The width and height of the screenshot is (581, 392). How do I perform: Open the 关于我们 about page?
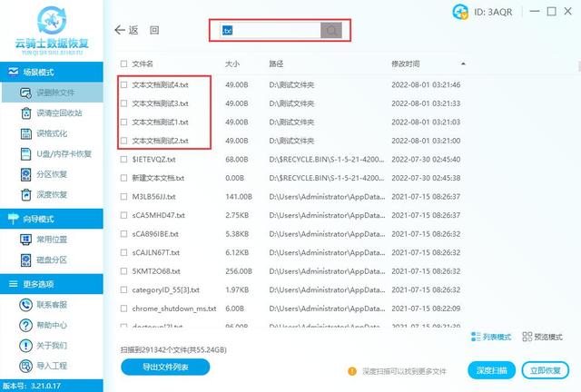44,346
